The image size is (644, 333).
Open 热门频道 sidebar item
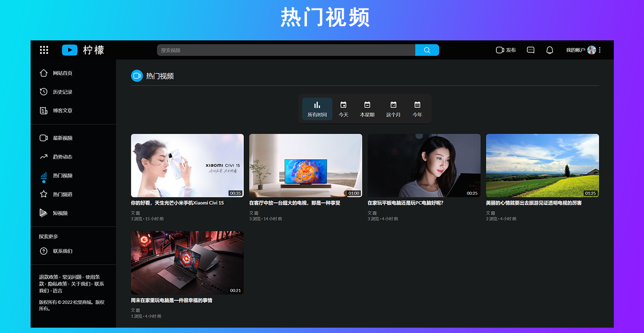tap(63, 194)
